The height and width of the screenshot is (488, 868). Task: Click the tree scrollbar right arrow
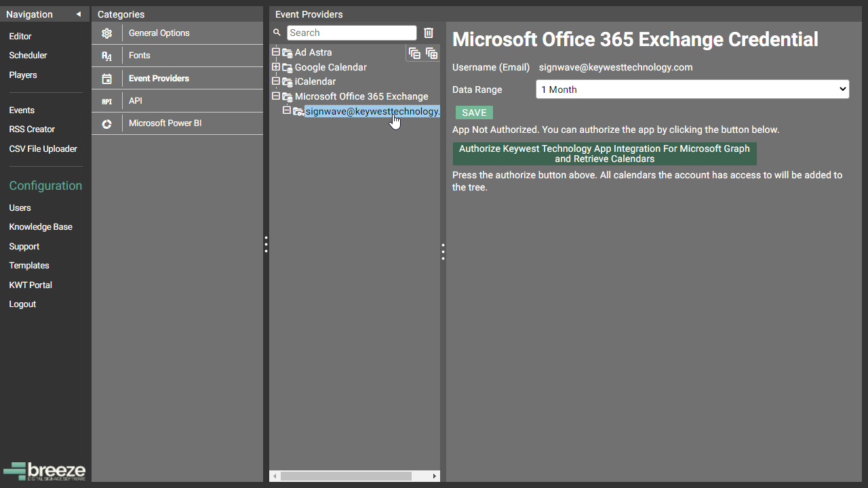coord(435,476)
